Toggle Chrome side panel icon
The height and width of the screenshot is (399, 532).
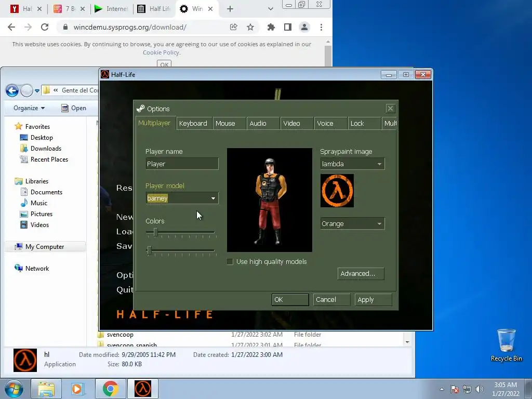(288, 27)
